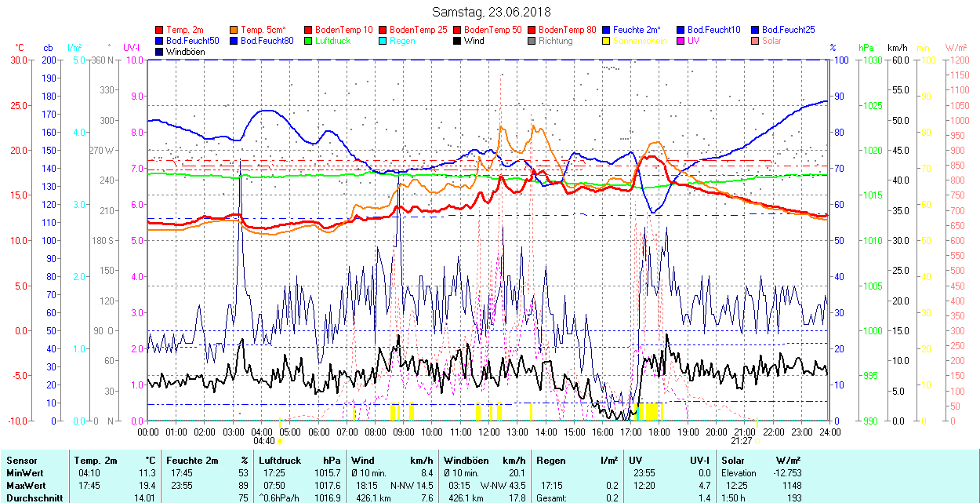
Task: Click the 04:40 sunrise marker below the axis
Action: pyautogui.click(x=265, y=441)
